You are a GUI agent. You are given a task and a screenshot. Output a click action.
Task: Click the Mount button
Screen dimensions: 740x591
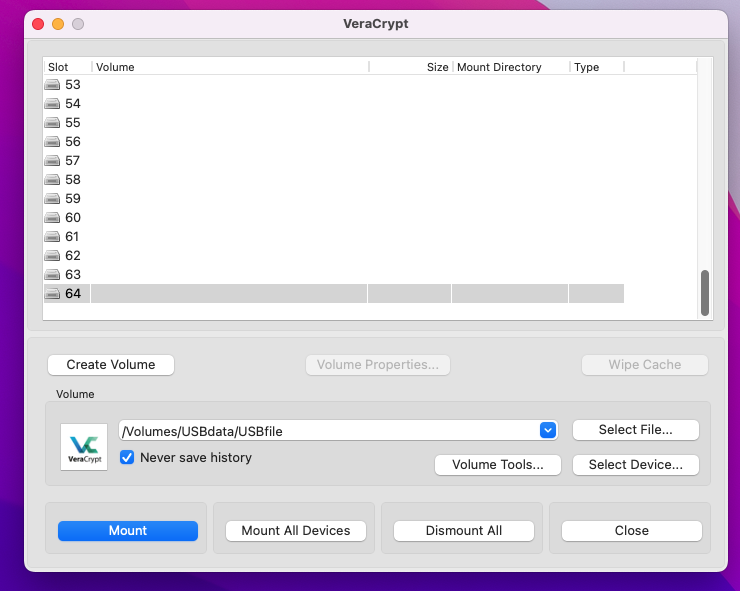(x=127, y=531)
